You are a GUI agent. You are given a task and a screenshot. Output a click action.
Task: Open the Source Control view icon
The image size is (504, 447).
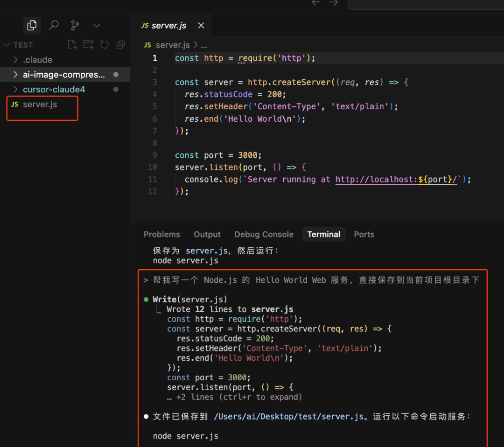pyautogui.click(x=75, y=25)
